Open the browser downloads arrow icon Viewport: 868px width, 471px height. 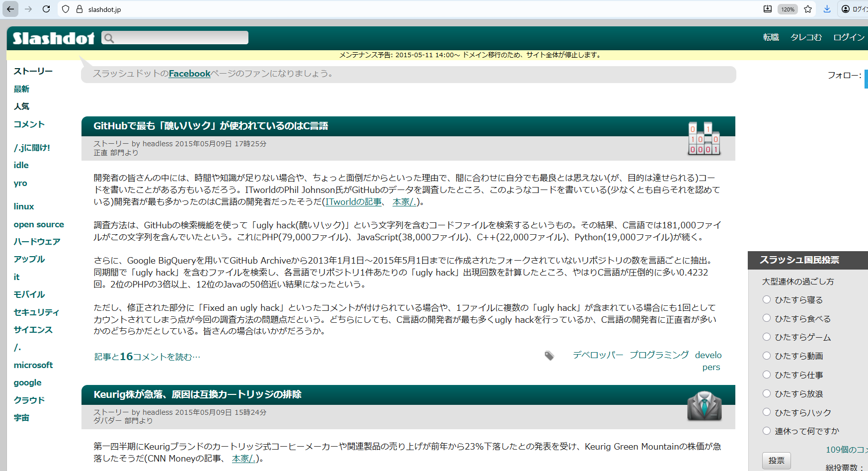[827, 9]
